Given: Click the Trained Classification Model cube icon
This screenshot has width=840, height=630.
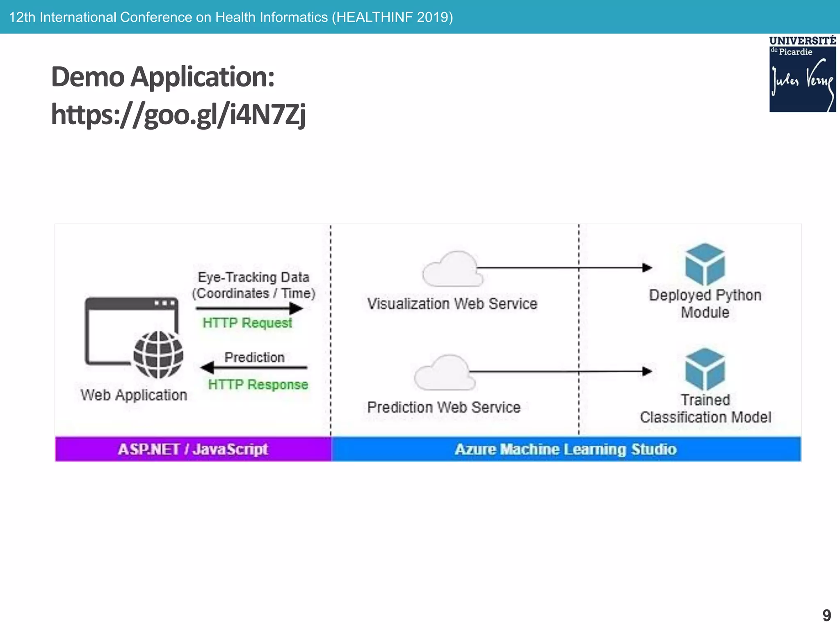Looking at the screenshot, I should click(x=705, y=369).
